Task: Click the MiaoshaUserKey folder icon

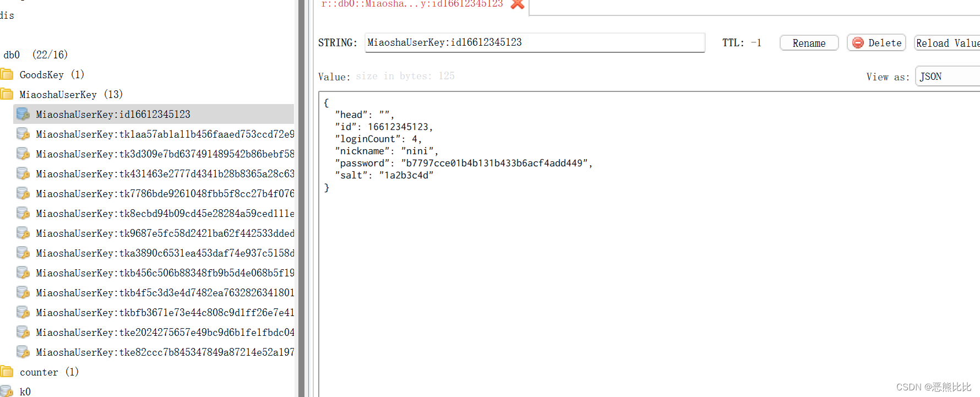Action: (7, 94)
